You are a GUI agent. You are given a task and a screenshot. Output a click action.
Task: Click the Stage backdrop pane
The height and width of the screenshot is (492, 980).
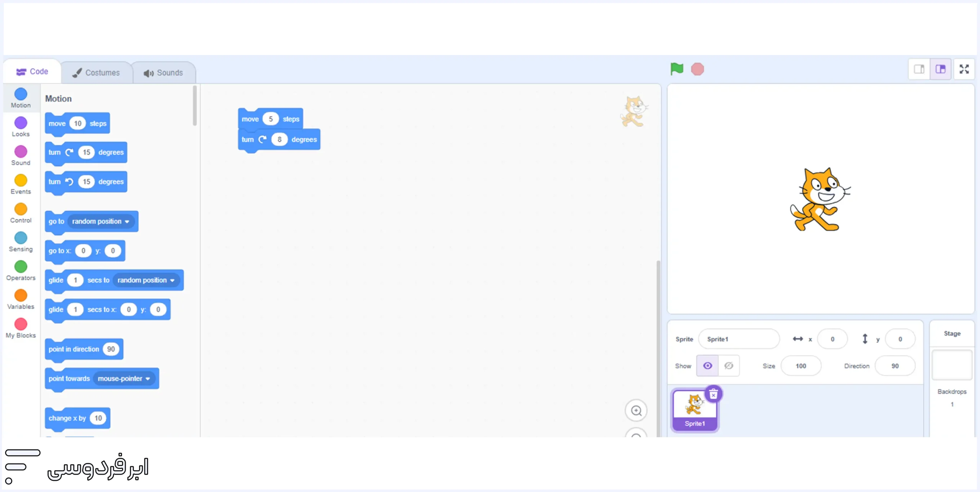pyautogui.click(x=952, y=365)
